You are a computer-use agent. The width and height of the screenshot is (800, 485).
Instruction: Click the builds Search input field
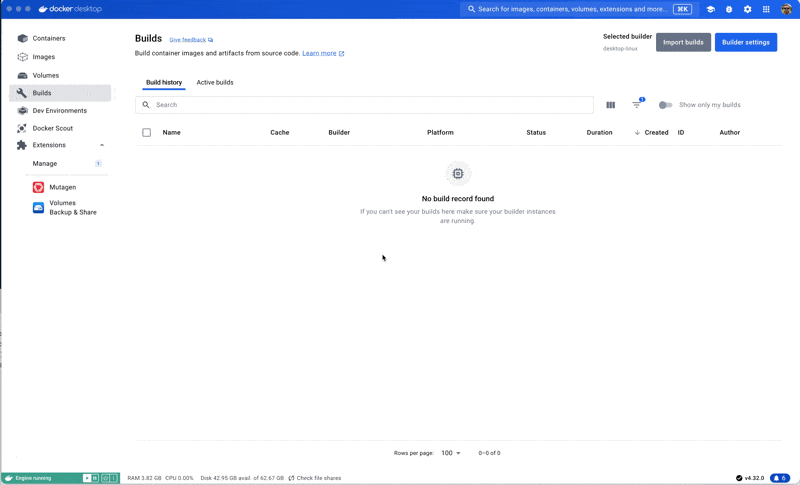[x=370, y=105]
